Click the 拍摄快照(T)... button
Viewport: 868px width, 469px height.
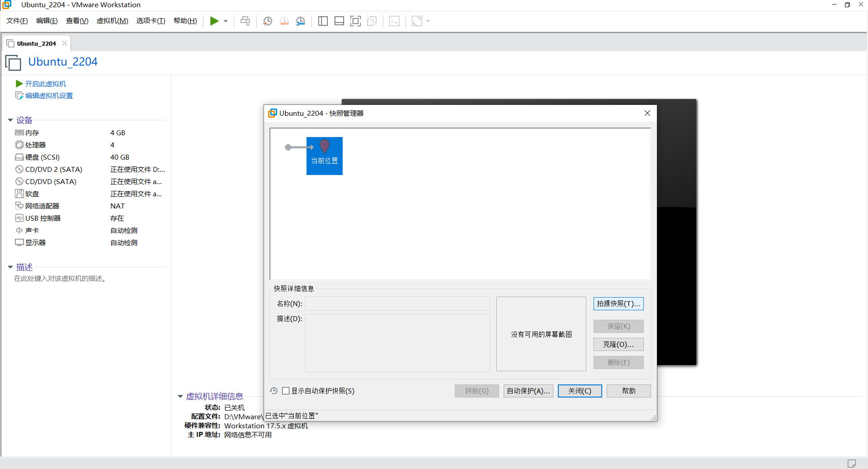(618, 303)
